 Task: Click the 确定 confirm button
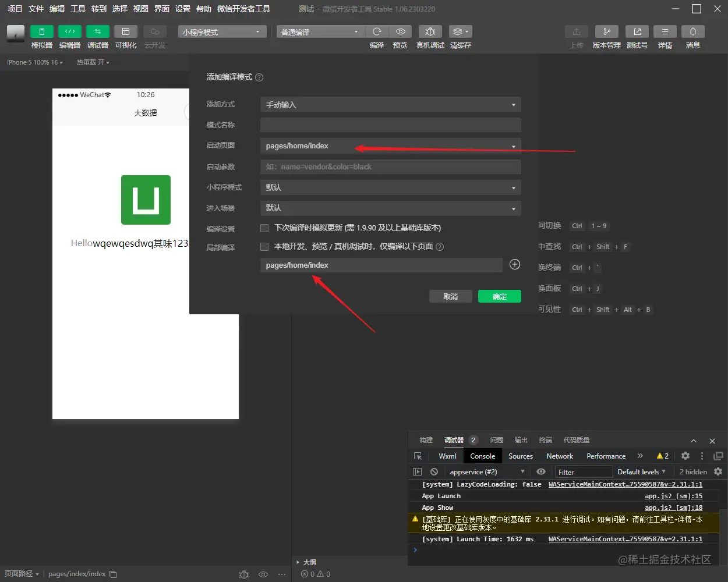pos(499,296)
